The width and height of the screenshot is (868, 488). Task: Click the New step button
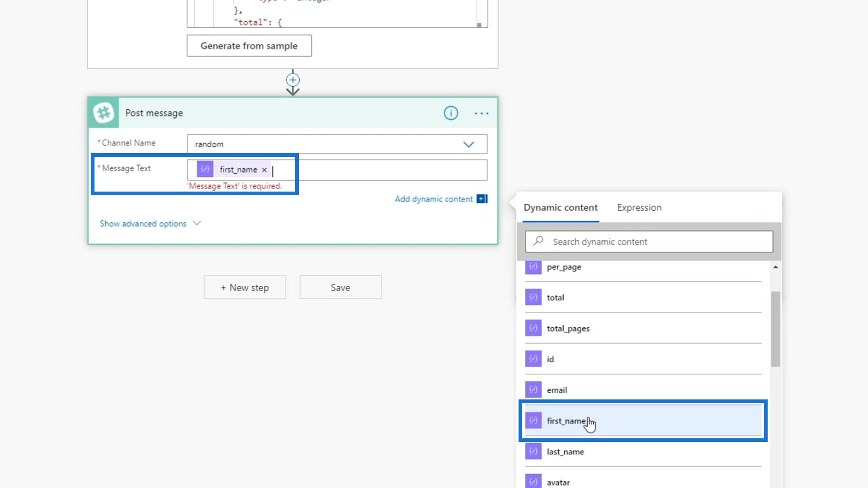245,287
